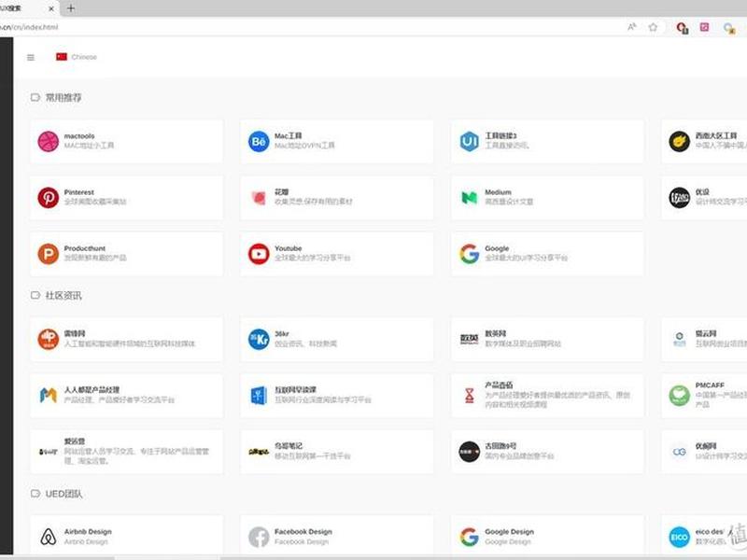Image resolution: width=747 pixels, height=560 pixels.
Task: Click the 人人都是产品经理 logo icon
Action: [x=49, y=395]
